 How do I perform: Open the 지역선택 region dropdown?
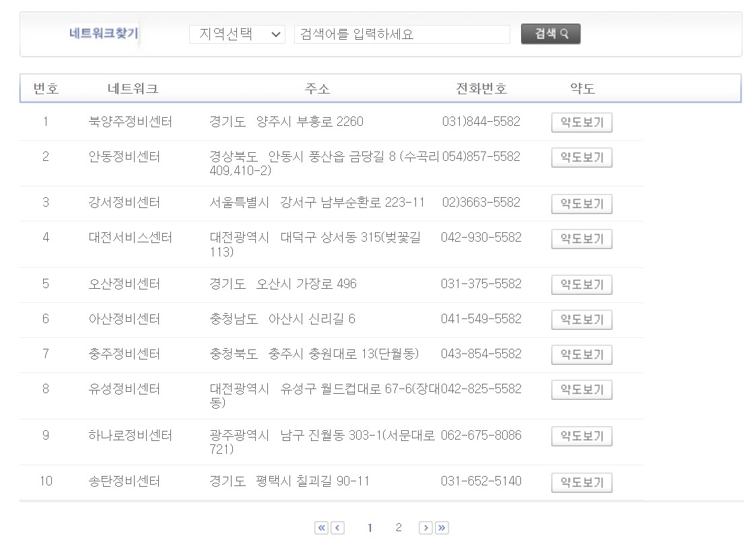coord(237,34)
